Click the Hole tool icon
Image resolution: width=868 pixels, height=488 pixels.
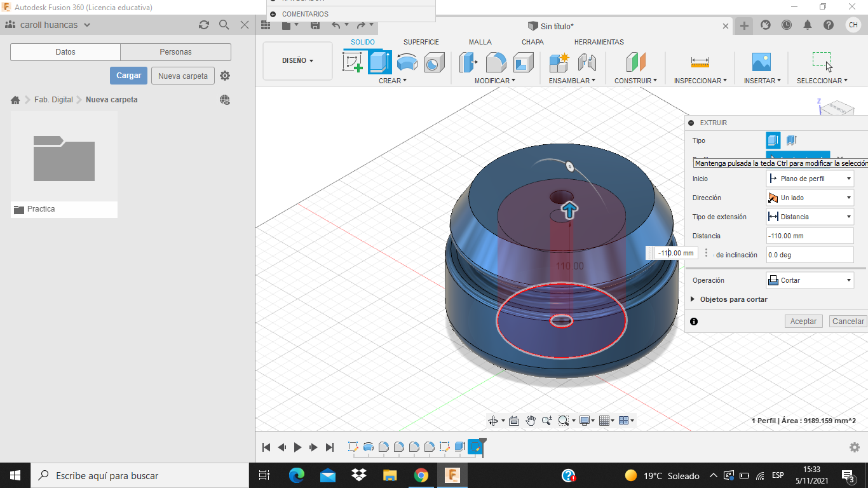pyautogui.click(x=435, y=62)
